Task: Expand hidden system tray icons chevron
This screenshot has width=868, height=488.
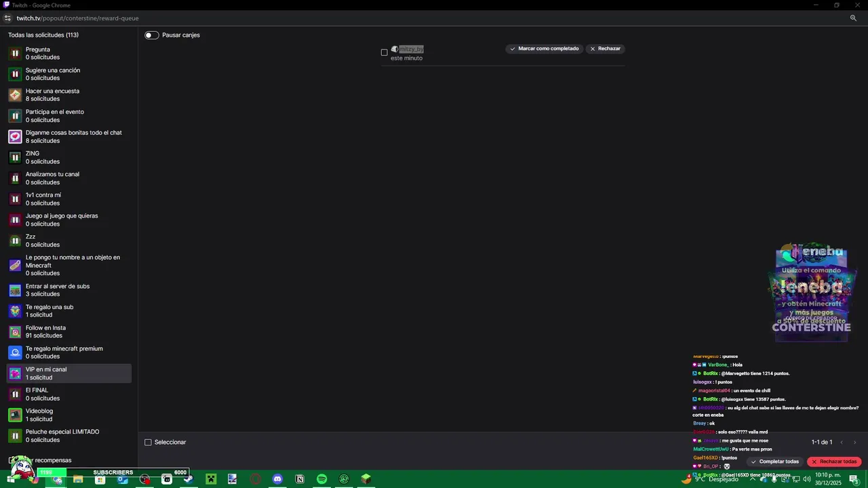Action: [x=752, y=479]
